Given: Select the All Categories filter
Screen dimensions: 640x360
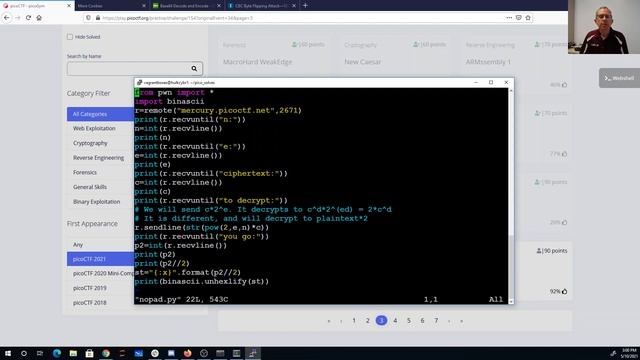Looking at the screenshot, I should [x=100, y=114].
